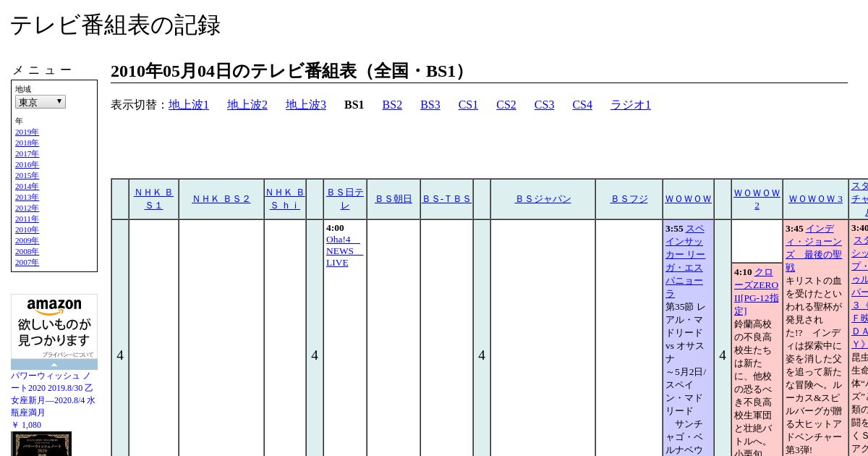This screenshot has width=868, height=456.
Task: Open the ＢＳジャパン channel header link
Action: [x=543, y=199]
